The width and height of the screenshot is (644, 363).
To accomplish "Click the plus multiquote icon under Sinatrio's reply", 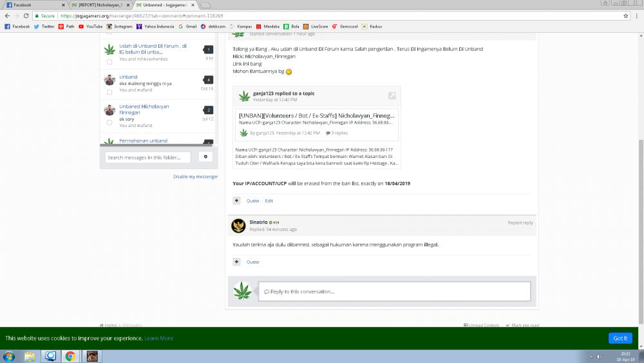I will tap(236, 262).
